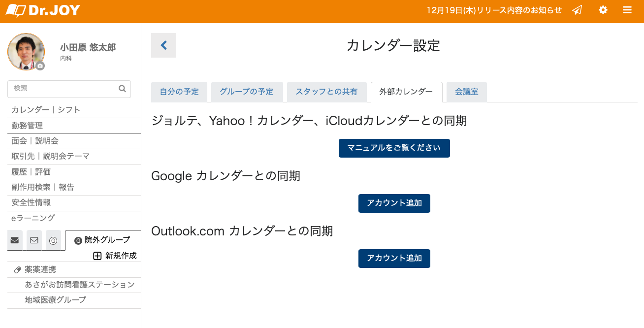
Task: Open the 薬薬連携 group
Action: click(74, 270)
